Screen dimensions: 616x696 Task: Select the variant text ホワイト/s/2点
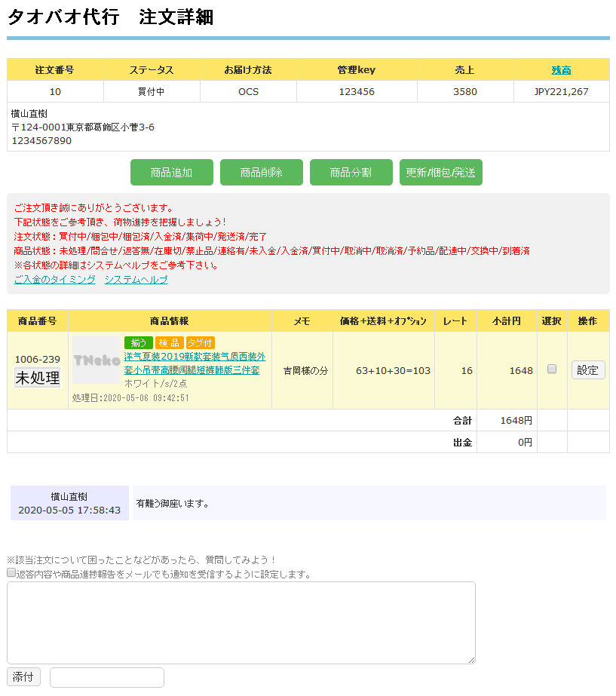(x=156, y=384)
